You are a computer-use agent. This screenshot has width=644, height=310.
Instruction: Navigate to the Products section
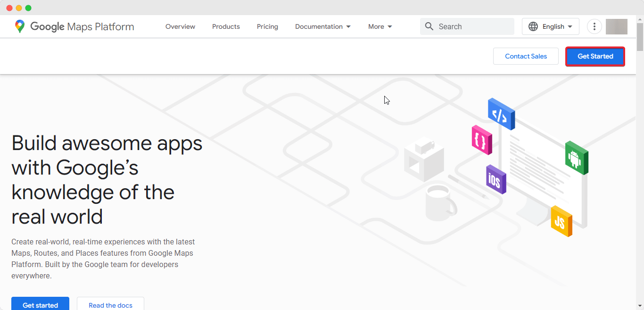pos(226,26)
